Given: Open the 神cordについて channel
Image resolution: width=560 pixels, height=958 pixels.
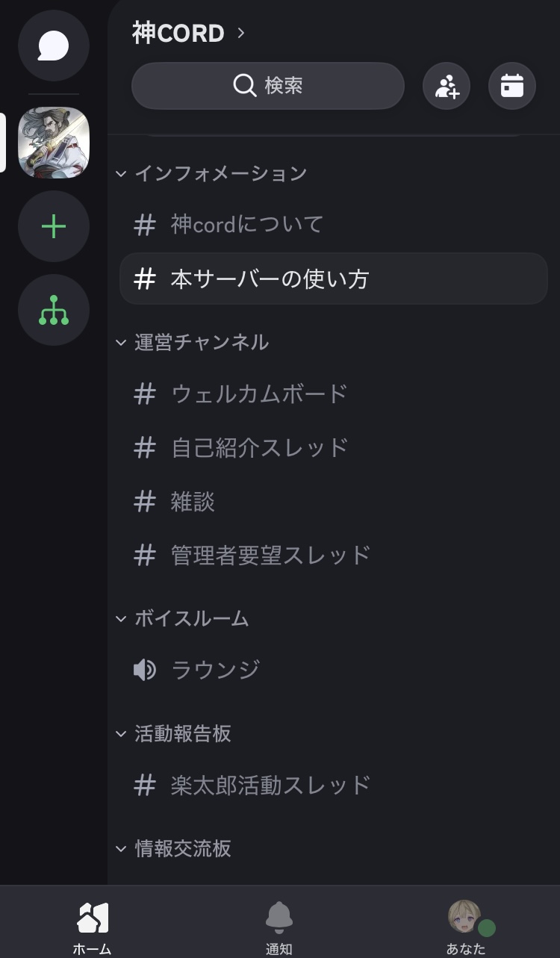Looking at the screenshot, I should point(247,224).
